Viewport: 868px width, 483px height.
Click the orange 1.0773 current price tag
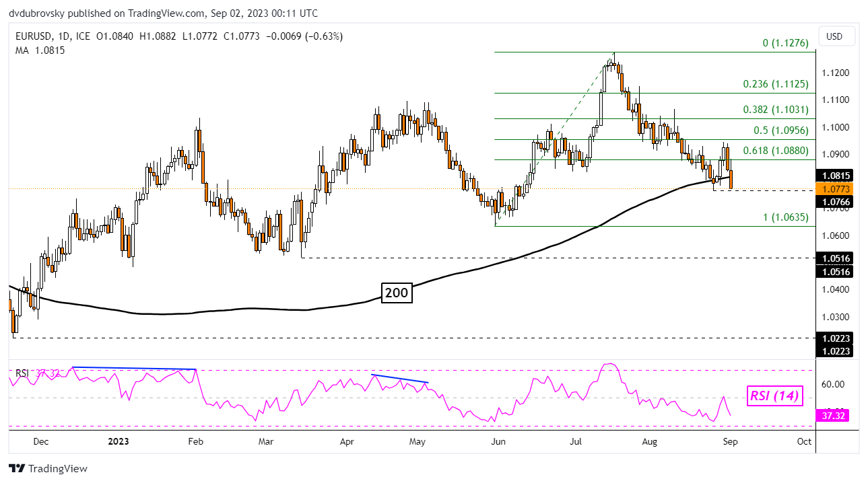click(835, 188)
